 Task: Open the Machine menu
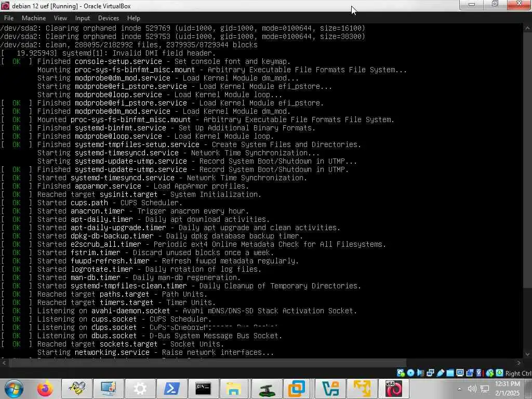[34, 18]
